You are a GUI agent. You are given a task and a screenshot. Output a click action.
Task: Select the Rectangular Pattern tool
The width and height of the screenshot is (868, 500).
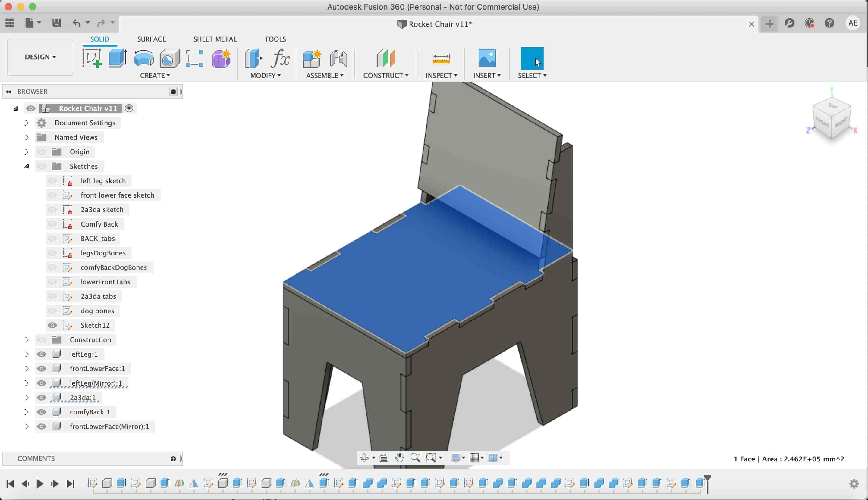coord(194,58)
